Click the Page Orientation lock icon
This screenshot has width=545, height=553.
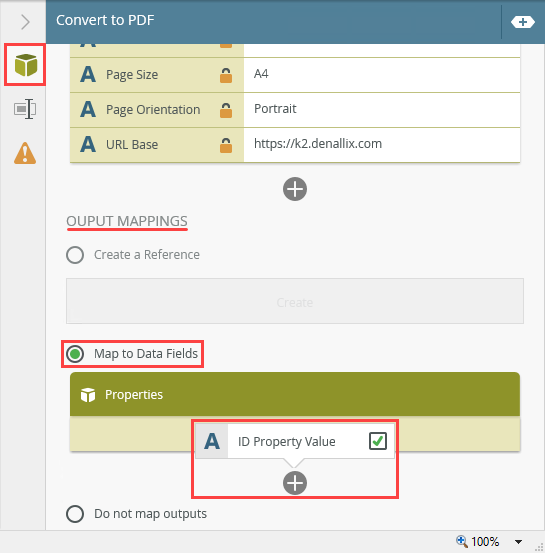(226, 110)
